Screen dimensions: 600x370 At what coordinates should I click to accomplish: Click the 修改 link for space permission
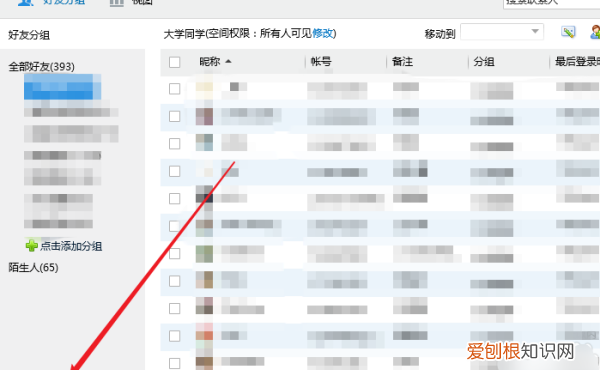tap(322, 34)
